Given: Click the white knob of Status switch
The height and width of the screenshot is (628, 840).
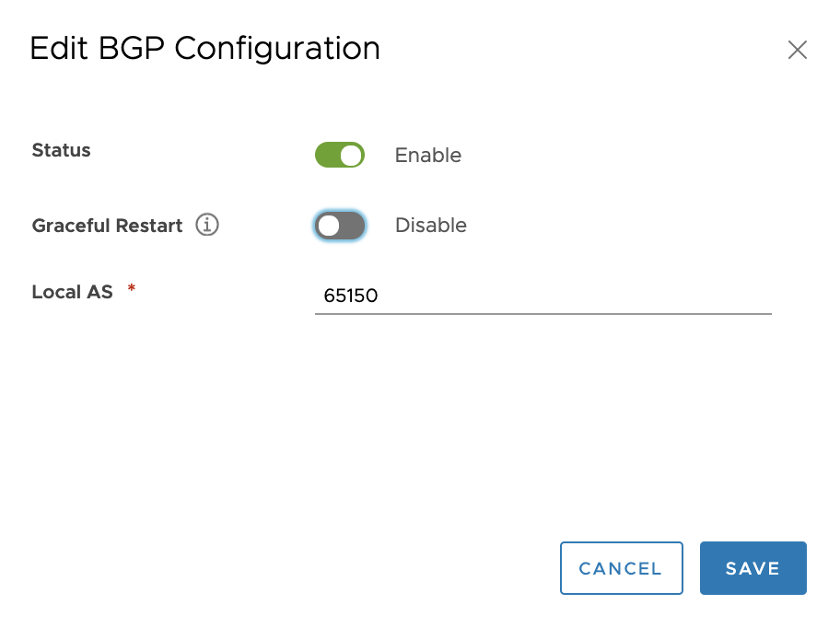Looking at the screenshot, I should click(352, 156).
